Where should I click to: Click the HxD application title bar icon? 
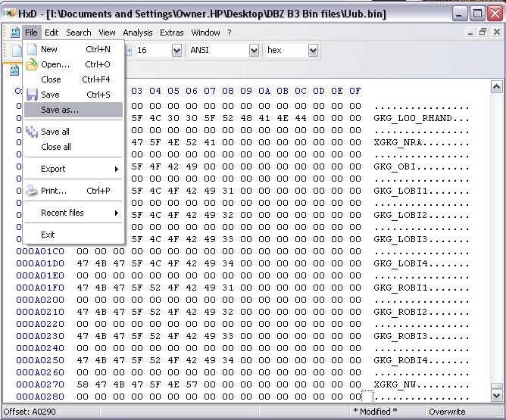click(x=9, y=13)
